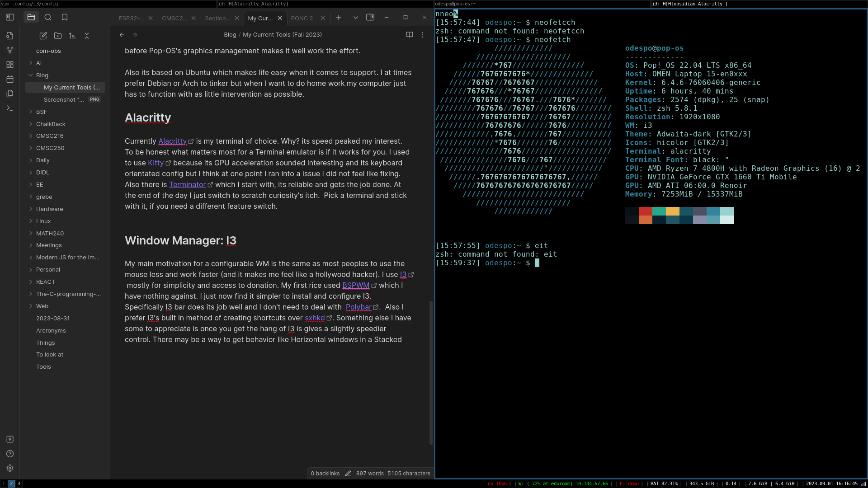Switch to the Section tab
Viewport: 868px width, 488px height.
pos(217,18)
